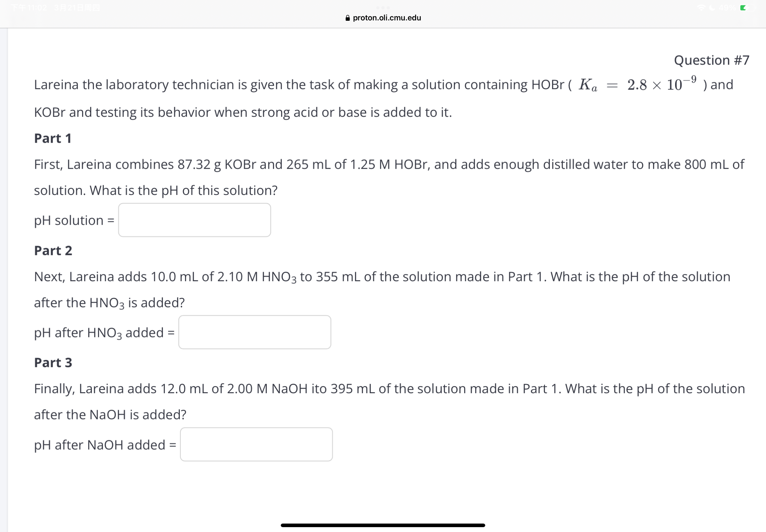Tap the Wi-Fi icon in the status bar
The image size is (766, 532).
(x=702, y=8)
